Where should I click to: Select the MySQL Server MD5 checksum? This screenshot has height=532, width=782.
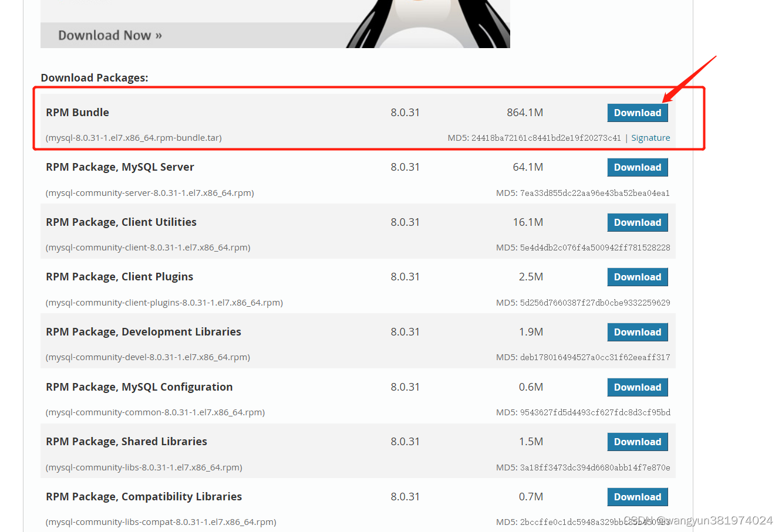coord(595,193)
